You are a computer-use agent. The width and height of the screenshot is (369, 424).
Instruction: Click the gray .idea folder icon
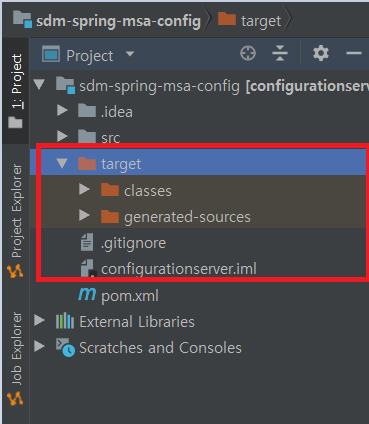pos(87,110)
